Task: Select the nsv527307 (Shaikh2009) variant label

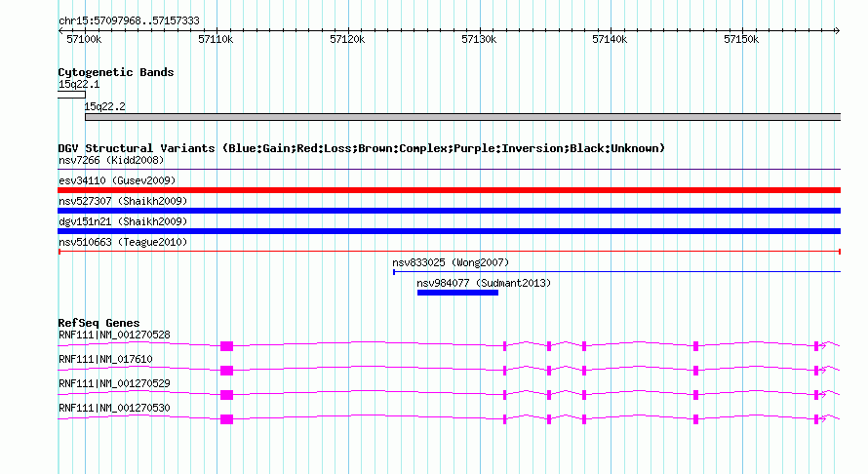Action: coord(123,201)
